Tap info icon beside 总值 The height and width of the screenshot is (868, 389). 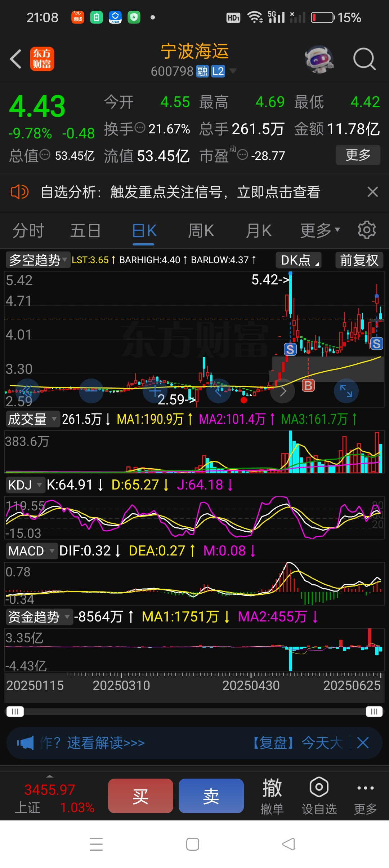[45, 155]
